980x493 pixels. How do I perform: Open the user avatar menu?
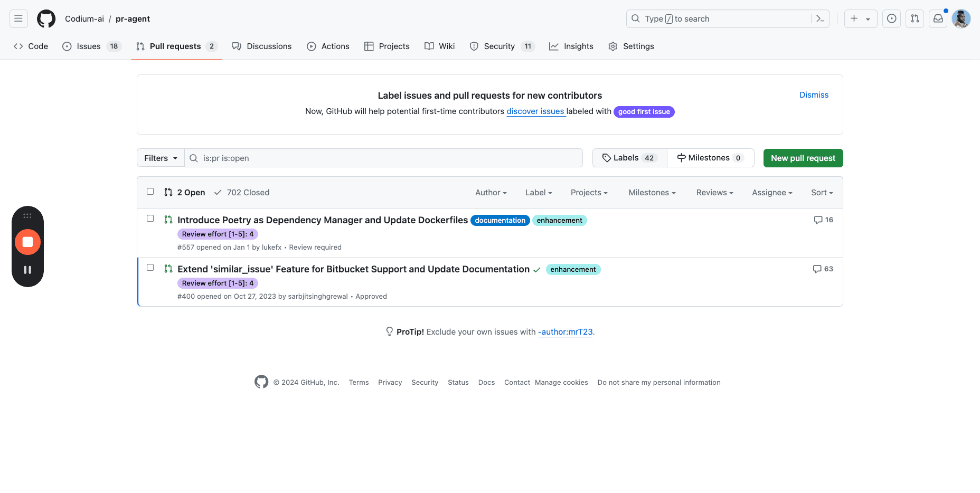point(961,18)
